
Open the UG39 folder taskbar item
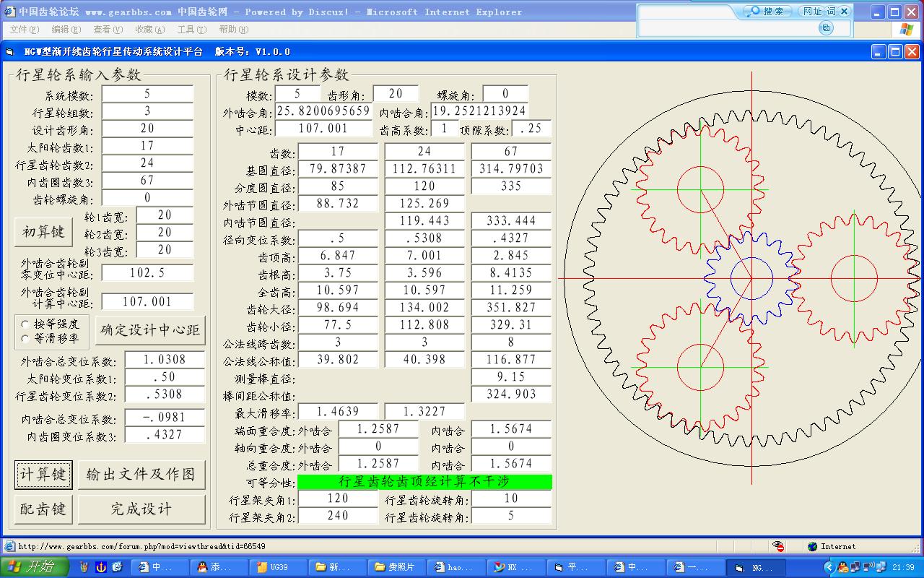pos(279,567)
